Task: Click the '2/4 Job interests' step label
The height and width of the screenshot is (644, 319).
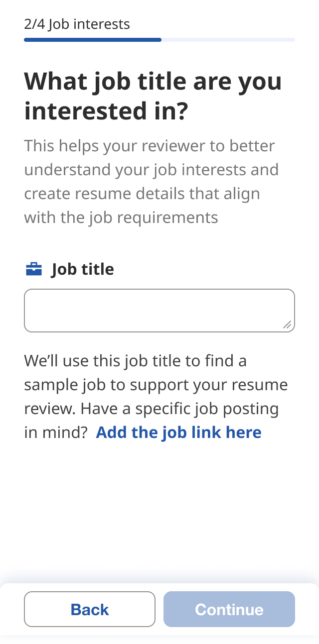Action: 77,24
